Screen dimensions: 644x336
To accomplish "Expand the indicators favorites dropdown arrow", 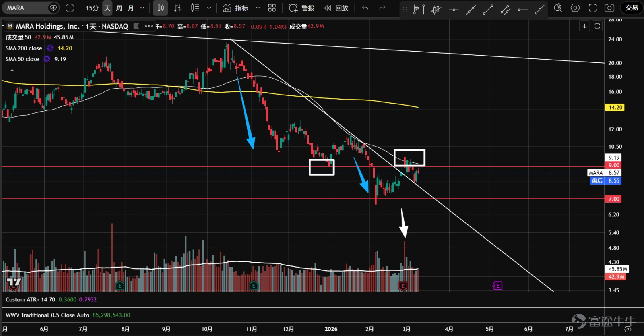I will coord(258,8).
